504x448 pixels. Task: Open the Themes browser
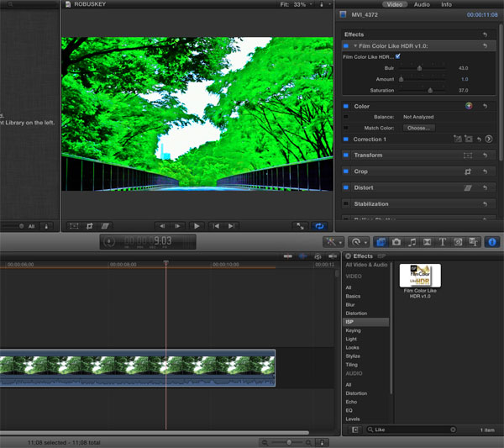click(x=473, y=242)
